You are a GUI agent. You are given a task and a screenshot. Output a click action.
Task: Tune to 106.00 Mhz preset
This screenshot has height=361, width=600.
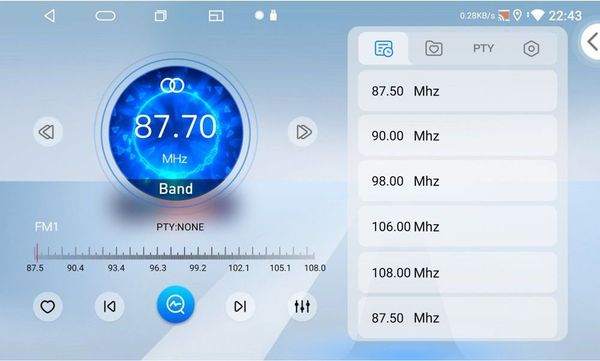click(x=457, y=227)
